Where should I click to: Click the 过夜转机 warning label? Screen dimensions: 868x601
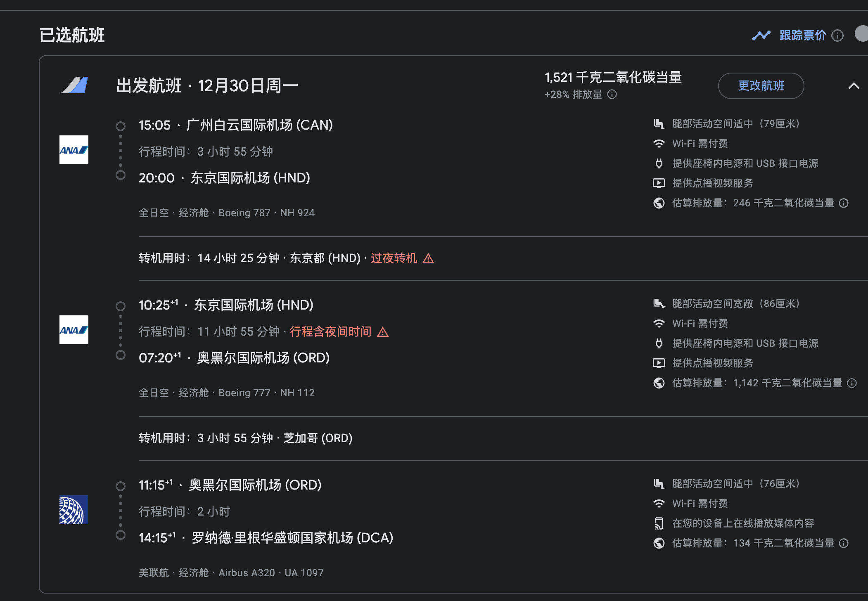[x=394, y=258]
